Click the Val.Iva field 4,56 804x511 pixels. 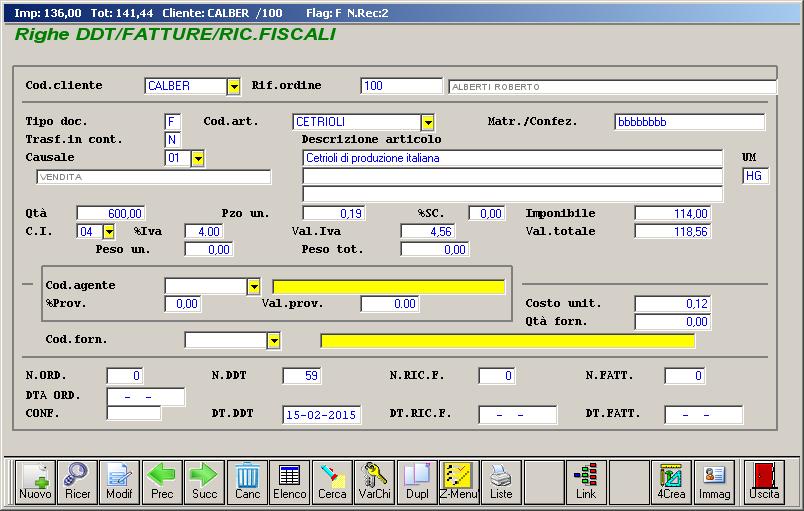(x=428, y=232)
